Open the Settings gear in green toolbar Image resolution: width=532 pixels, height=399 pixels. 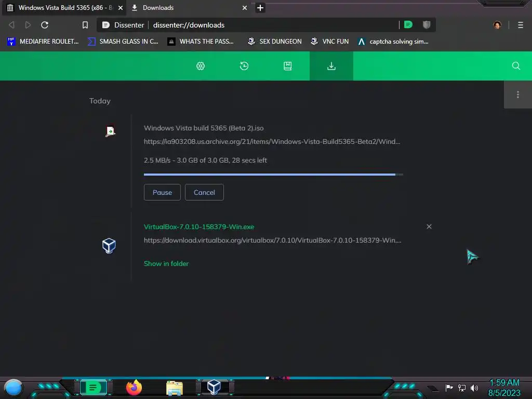click(x=201, y=66)
